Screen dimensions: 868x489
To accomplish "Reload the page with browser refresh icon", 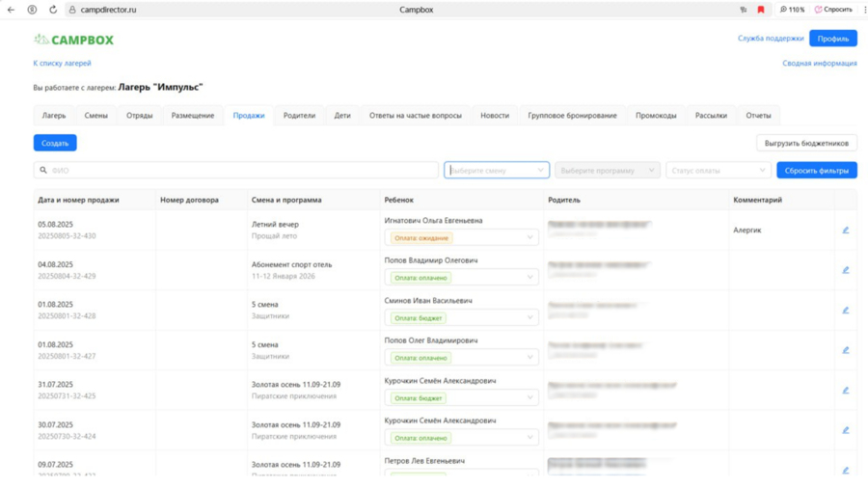I will point(53,10).
